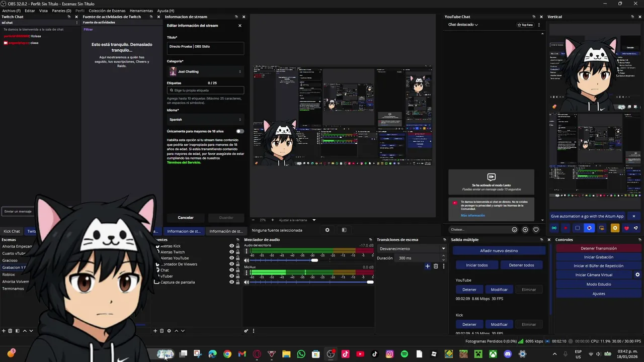Viewport: 644px width, 362px height.
Task: Mute the Audio del escritorio speaker icon
Action: [x=247, y=260]
